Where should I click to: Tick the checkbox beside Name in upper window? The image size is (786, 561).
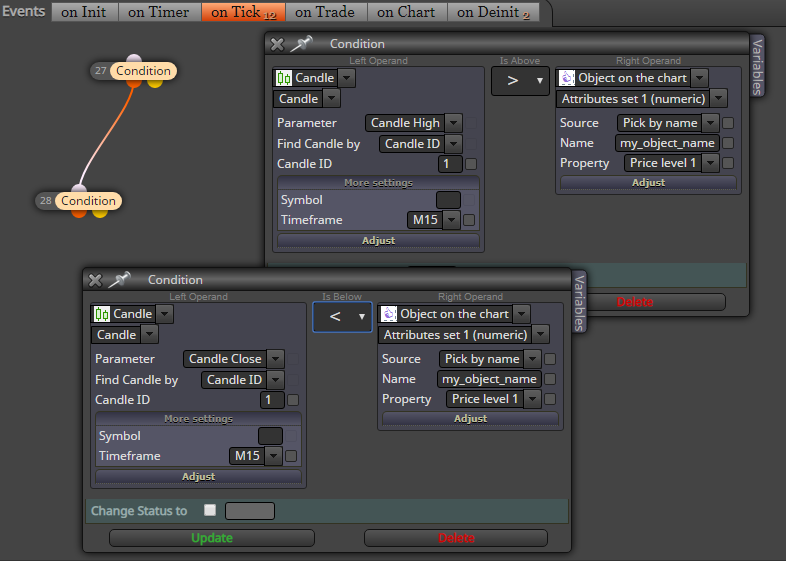pyautogui.click(x=728, y=143)
